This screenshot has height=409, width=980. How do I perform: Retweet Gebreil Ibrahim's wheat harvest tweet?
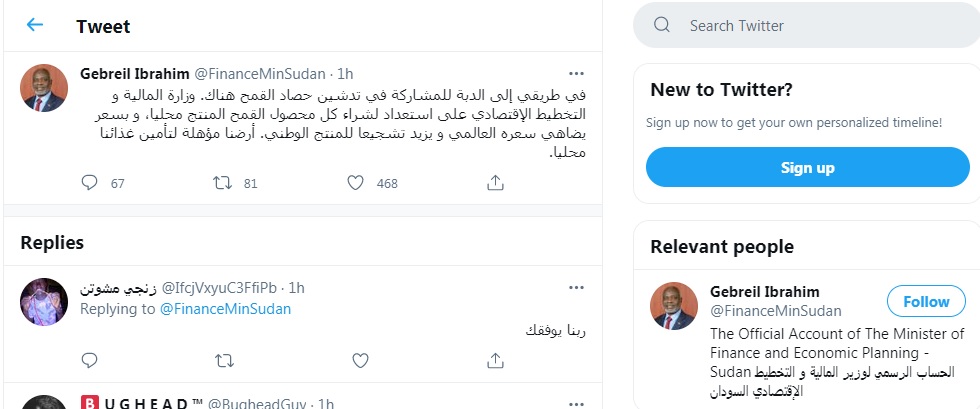(224, 183)
